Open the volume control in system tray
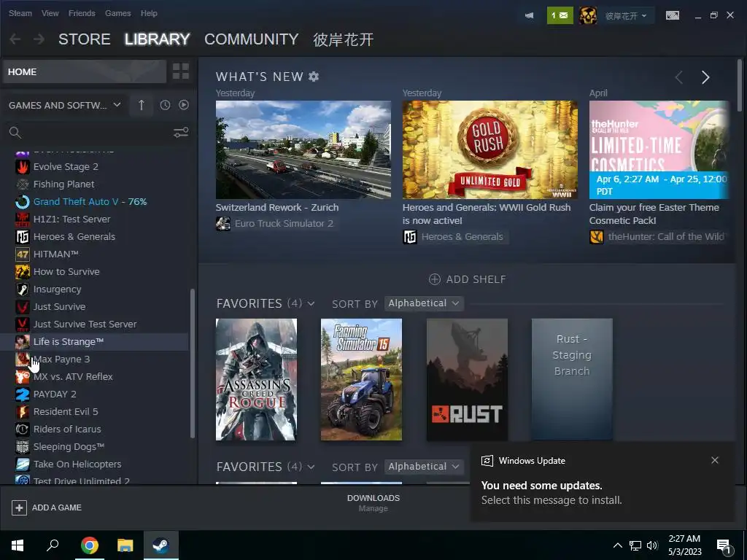This screenshot has width=747, height=560. 652,545
